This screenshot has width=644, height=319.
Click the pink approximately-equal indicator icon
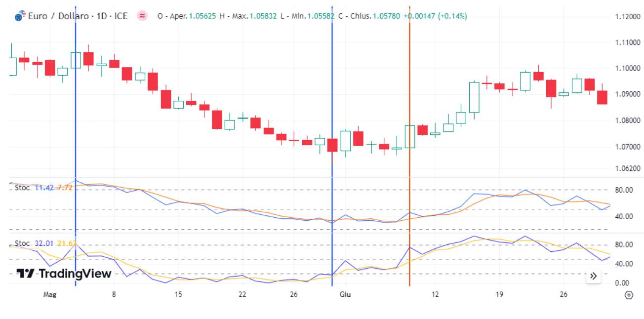point(142,16)
